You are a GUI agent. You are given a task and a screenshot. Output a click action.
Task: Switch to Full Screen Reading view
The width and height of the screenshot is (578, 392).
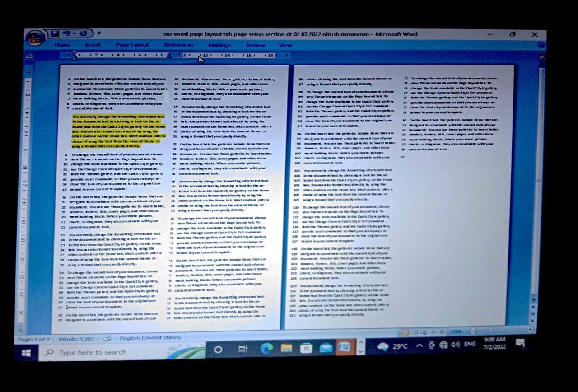[414, 332]
